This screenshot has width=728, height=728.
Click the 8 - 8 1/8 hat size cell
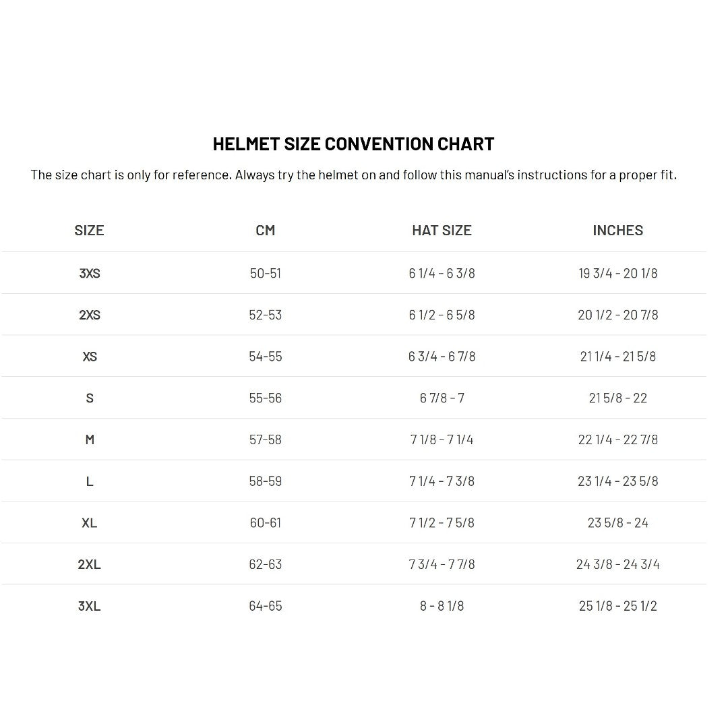click(x=442, y=606)
